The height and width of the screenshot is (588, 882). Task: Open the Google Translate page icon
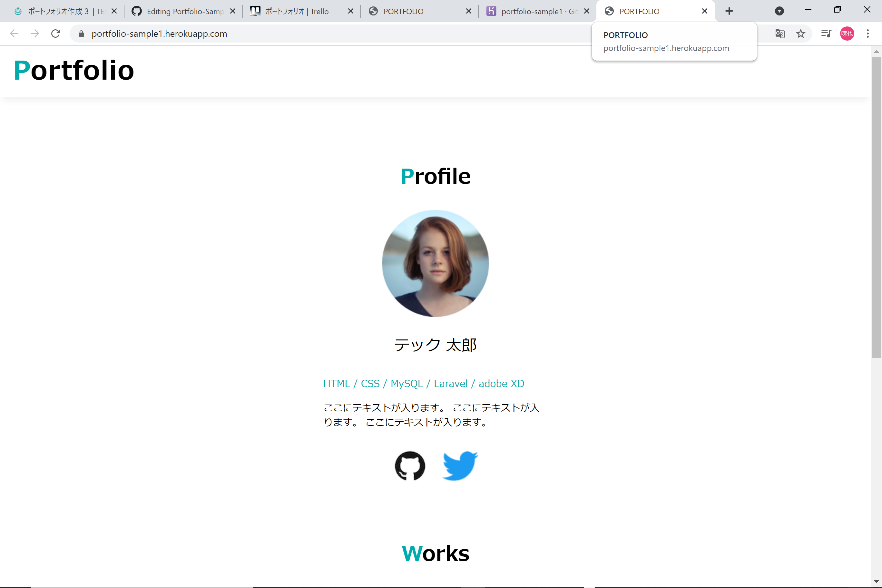780,34
